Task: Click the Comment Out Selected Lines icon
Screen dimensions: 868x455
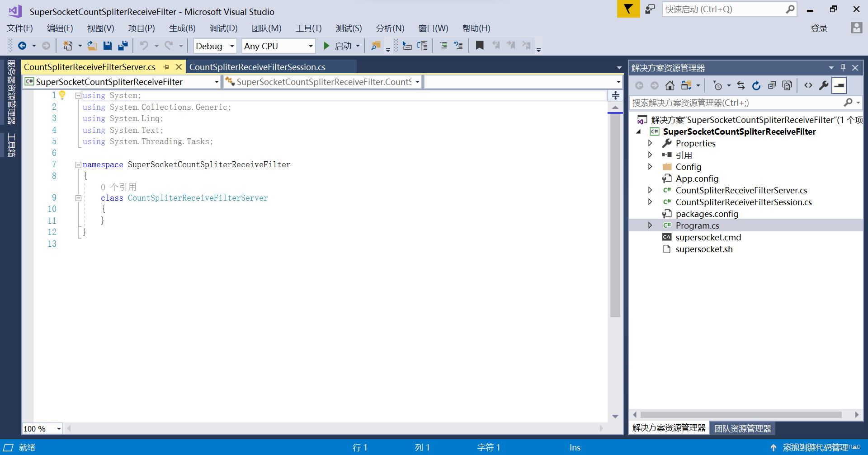Action: point(443,46)
